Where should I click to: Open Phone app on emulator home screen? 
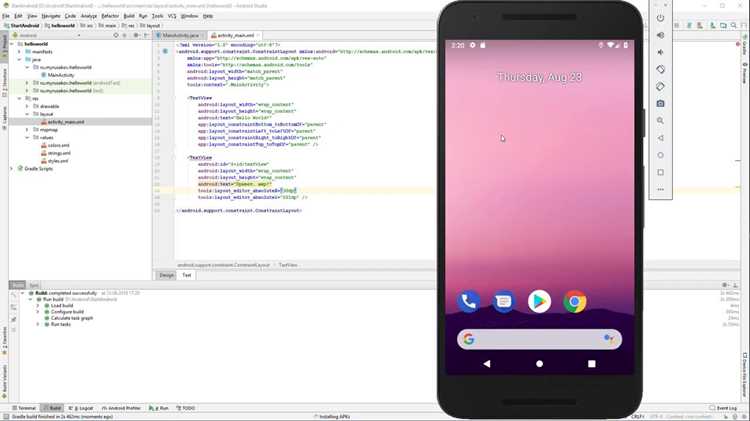click(468, 301)
